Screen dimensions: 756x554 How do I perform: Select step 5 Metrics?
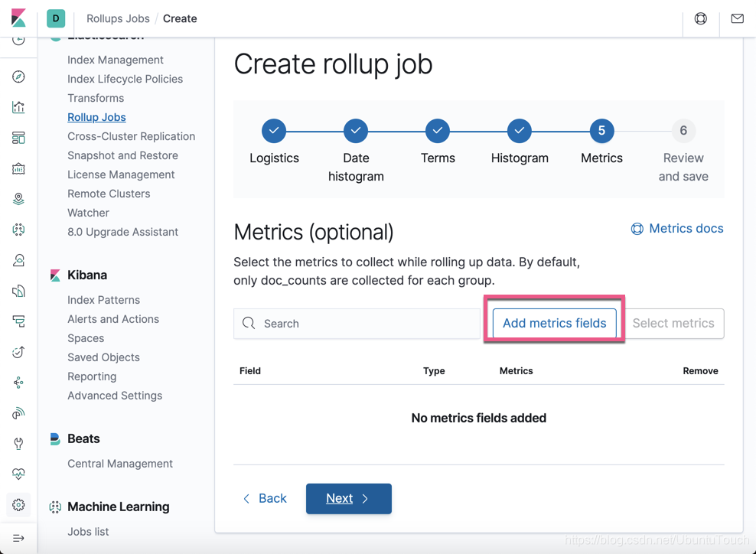pyautogui.click(x=601, y=131)
